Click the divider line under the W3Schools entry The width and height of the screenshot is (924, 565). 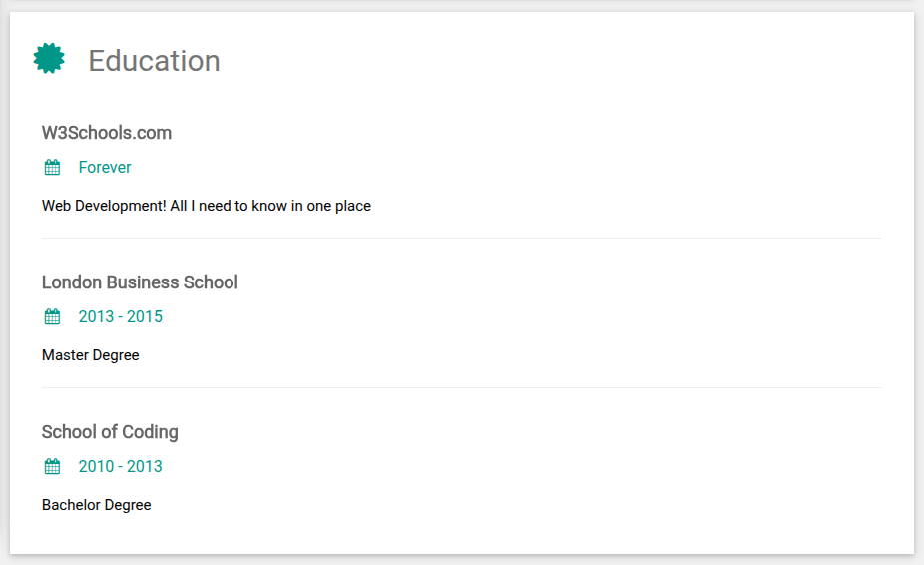click(461, 238)
